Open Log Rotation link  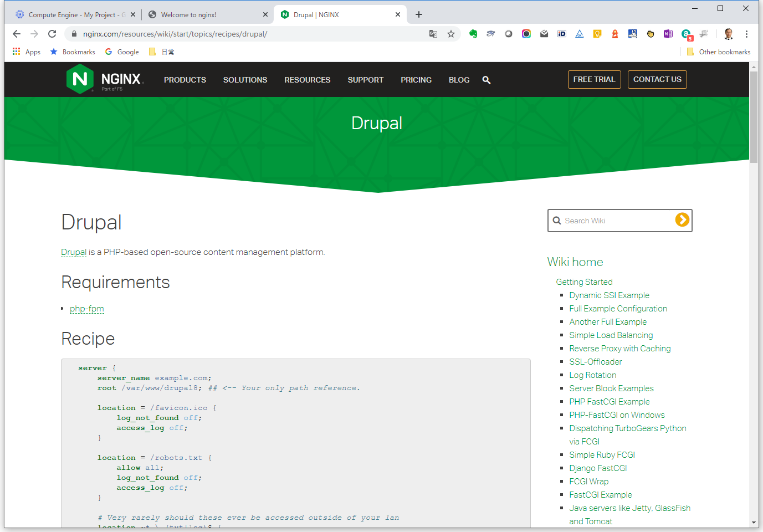coord(592,375)
